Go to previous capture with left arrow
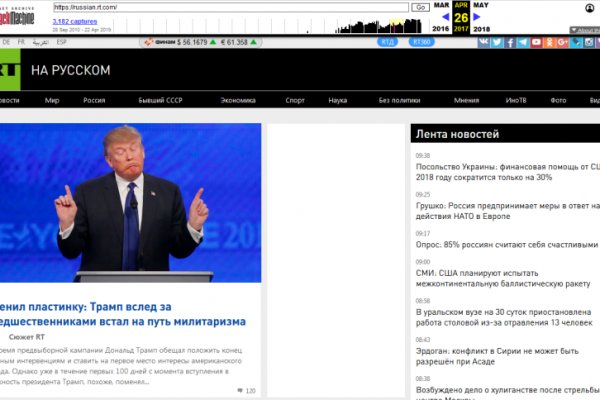Image resolution: width=600 pixels, height=400 pixels. tap(445, 17)
